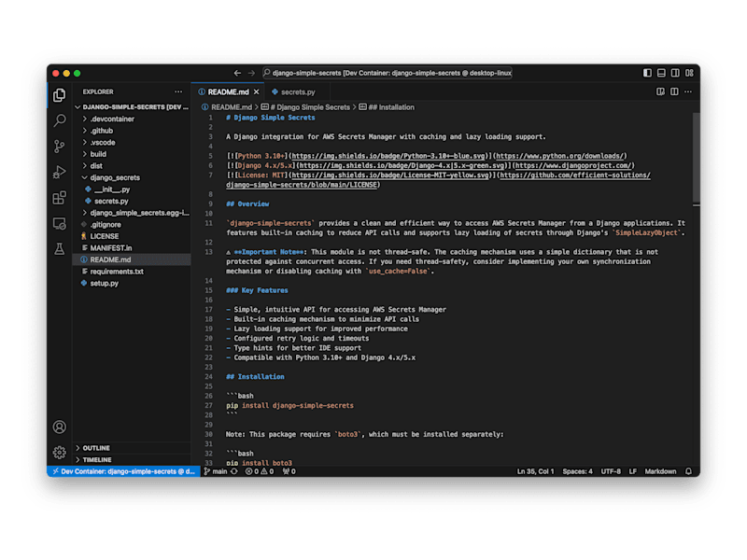Open the Search view in activity bar
The width and height of the screenshot is (747, 560).
click(60, 120)
